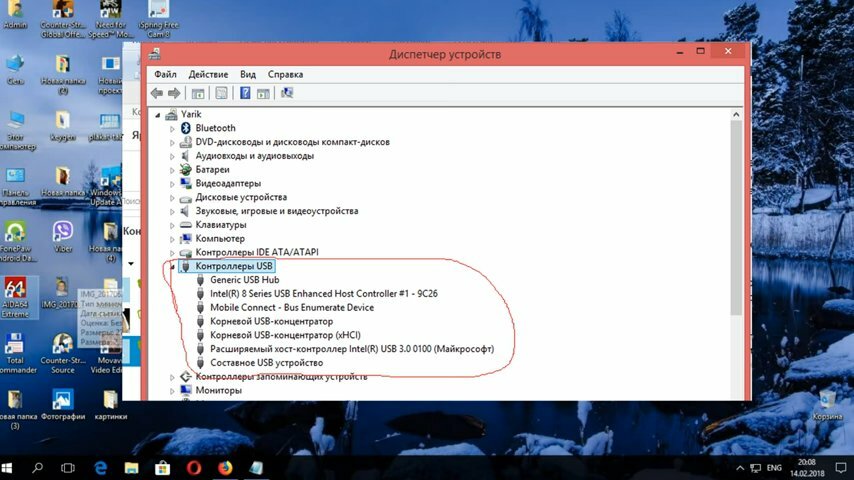Select Расширяемый хост-контроллер Intel USB 3.0

(352, 349)
